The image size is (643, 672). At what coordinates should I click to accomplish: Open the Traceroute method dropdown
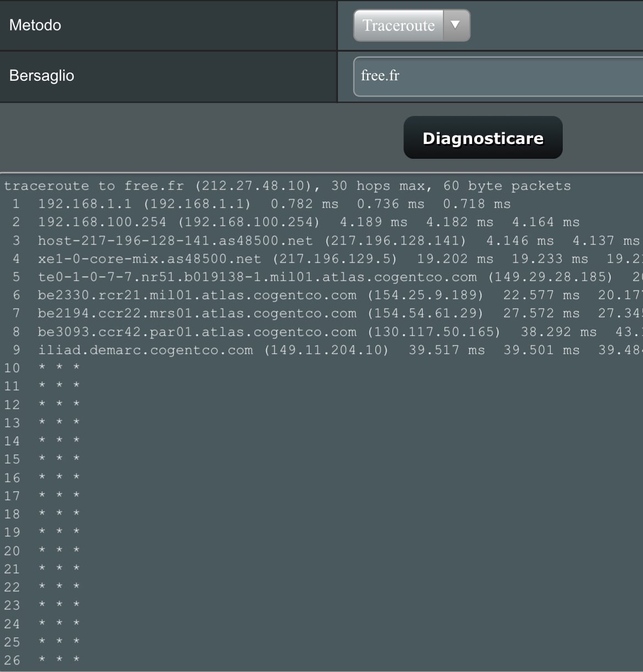[x=412, y=25]
